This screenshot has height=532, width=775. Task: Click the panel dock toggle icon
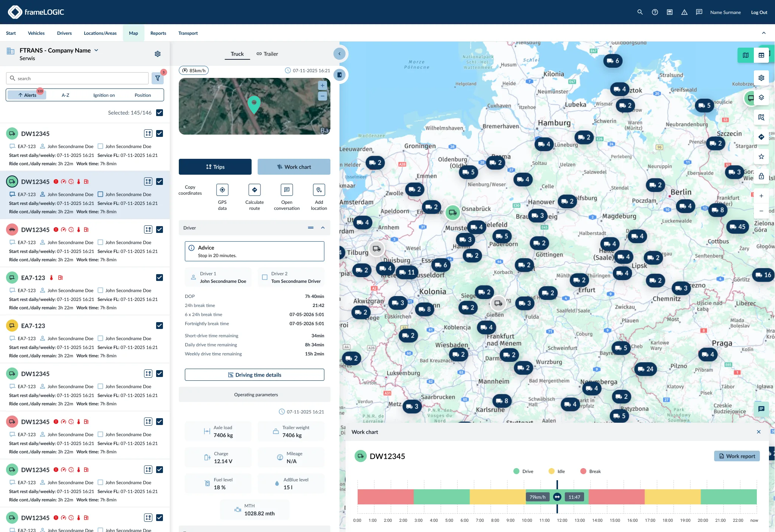tap(339, 75)
